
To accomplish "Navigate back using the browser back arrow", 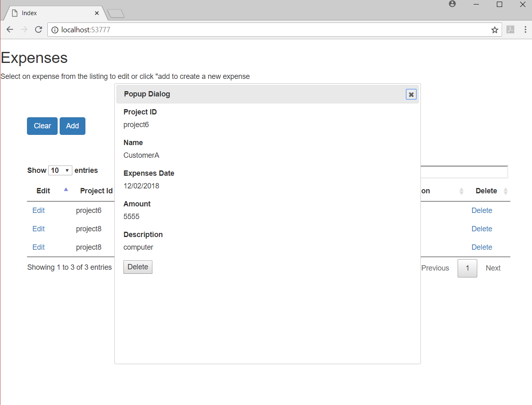I will tap(10, 29).
